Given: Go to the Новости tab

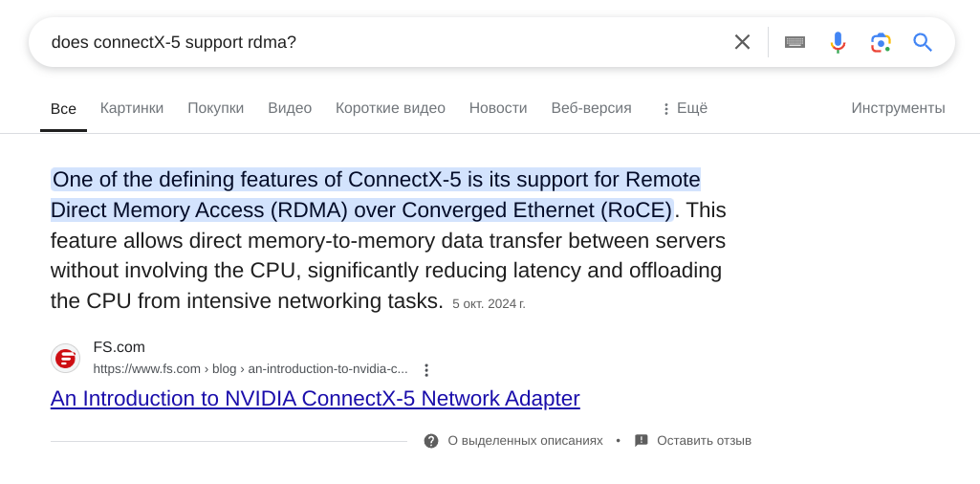Looking at the screenshot, I should pos(498,108).
